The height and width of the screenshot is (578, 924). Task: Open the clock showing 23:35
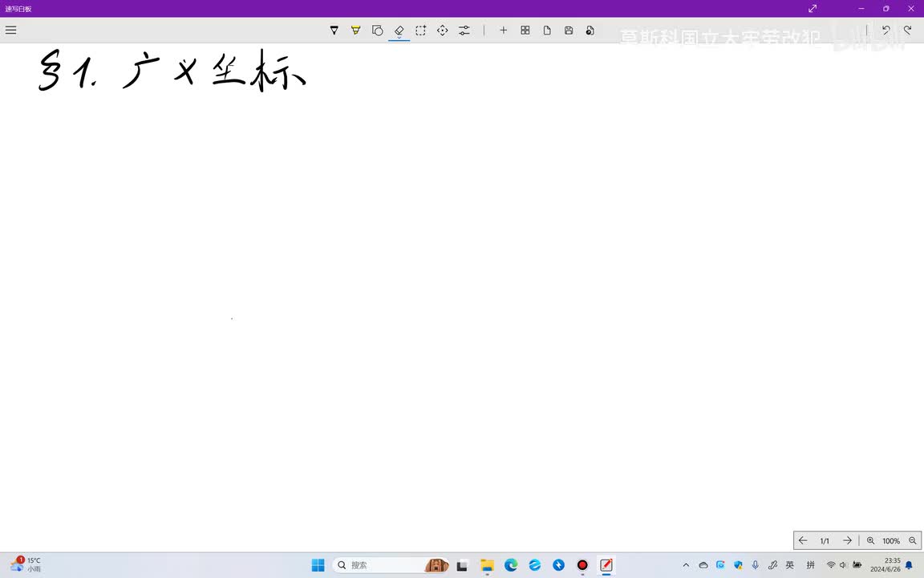coord(885,565)
